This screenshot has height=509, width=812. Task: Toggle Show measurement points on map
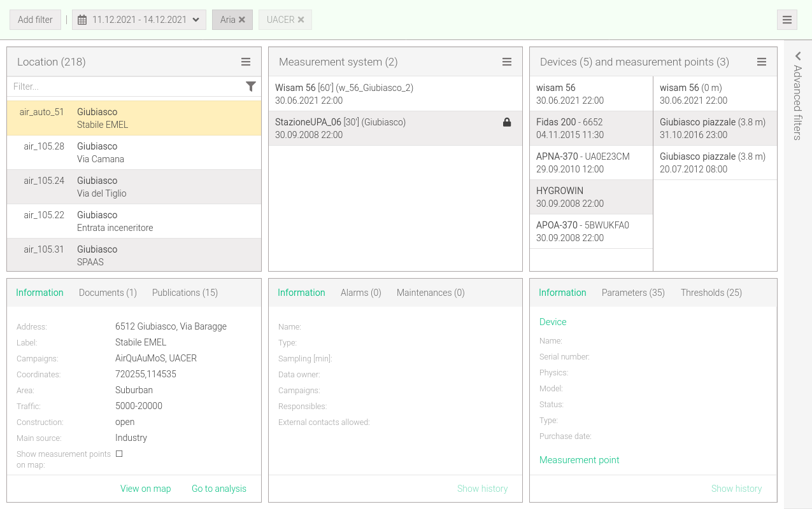[119, 454]
